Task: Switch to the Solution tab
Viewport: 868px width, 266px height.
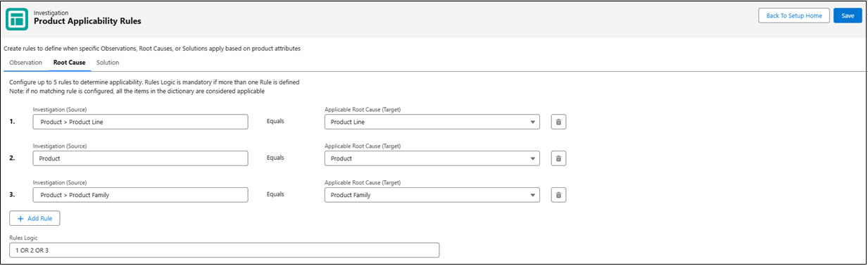Action: pos(108,63)
